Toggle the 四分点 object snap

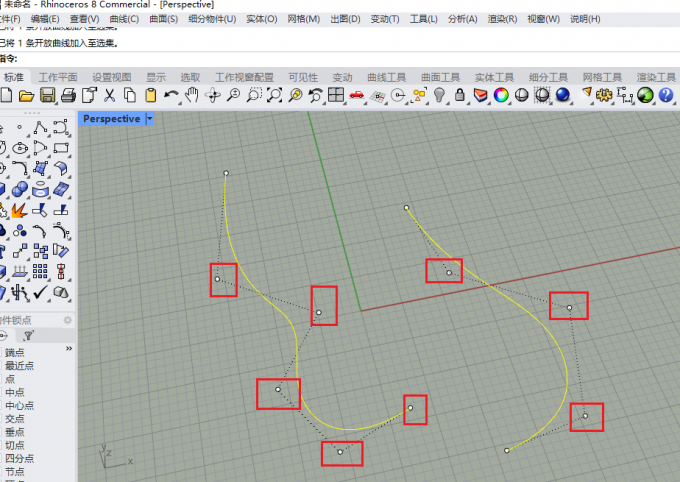(20, 458)
